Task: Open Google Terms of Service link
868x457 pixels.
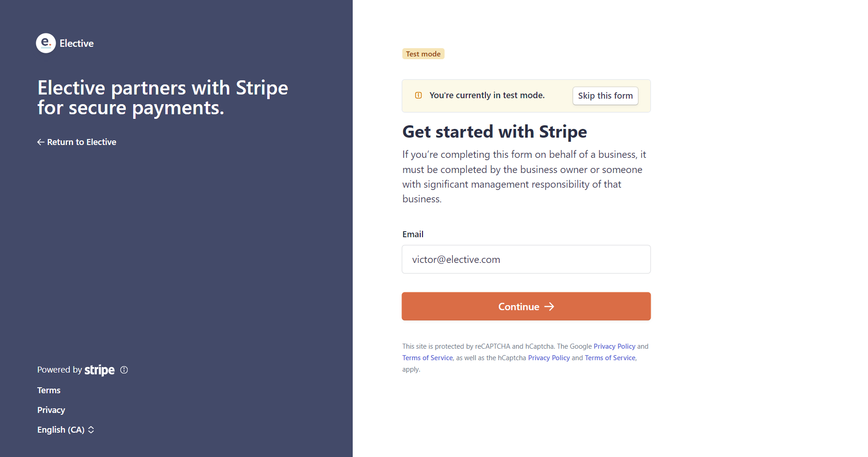Action: click(x=428, y=358)
